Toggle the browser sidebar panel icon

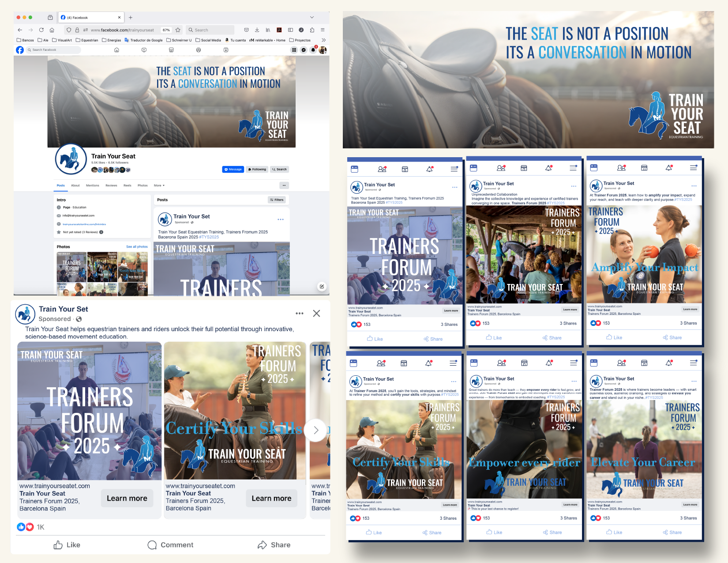point(290,30)
